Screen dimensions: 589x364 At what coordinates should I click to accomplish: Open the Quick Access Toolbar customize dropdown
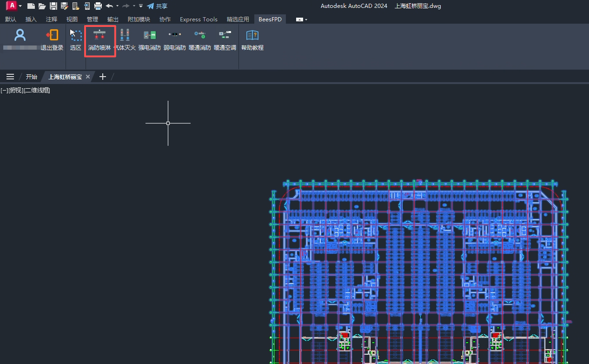141,6
